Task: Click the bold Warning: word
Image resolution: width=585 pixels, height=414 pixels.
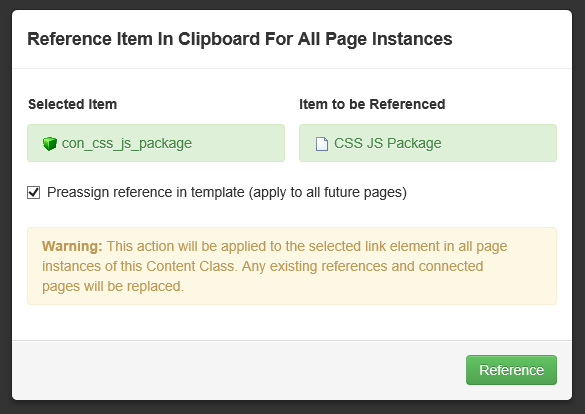Action: point(72,247)
